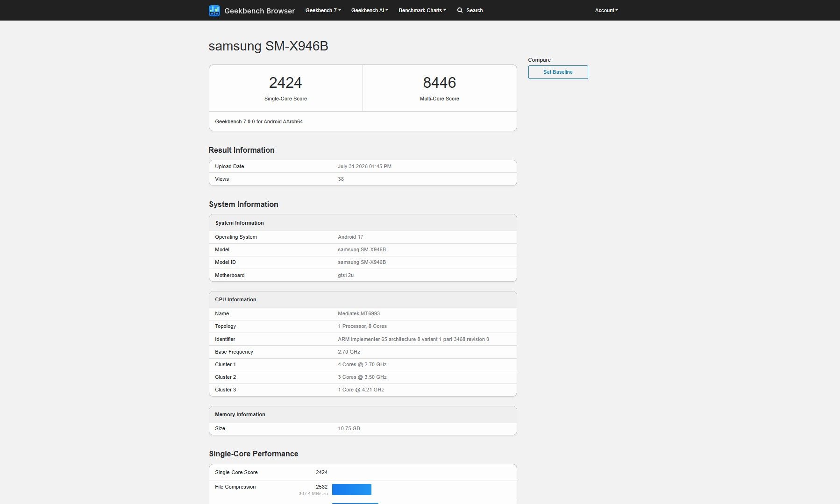
Task: Open the Geekbench 7 dropdown menu
Action: click(x=323, y=10)
